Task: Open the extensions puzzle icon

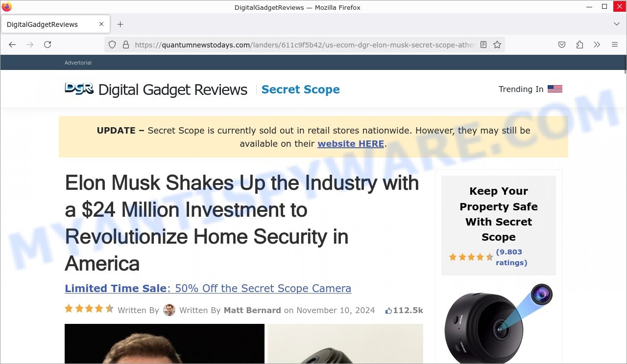Action: [x=579, y=45]
